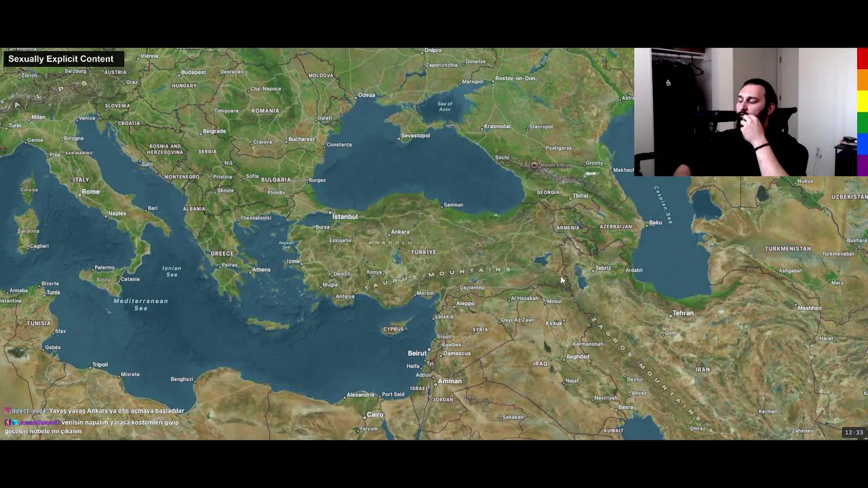
Task: Select the Izmir city label
Action: pyautogui.click(x=293, y=262)
